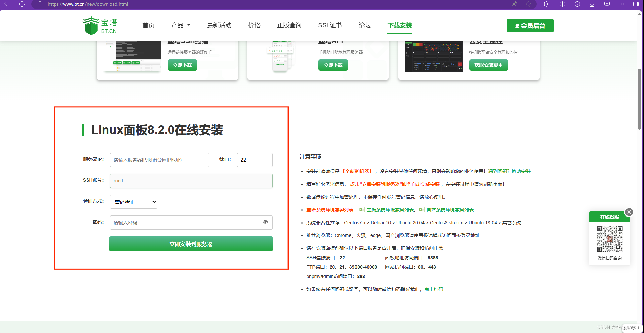Reload the page with refresh icon
The width and height of the screenshot is (644, 333).
[22, 4]
